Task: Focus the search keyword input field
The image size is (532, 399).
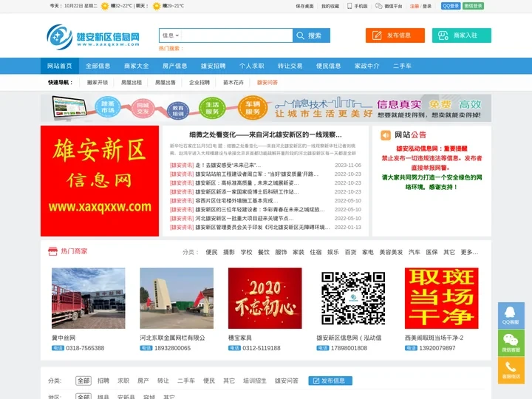Action: (237, 35)
